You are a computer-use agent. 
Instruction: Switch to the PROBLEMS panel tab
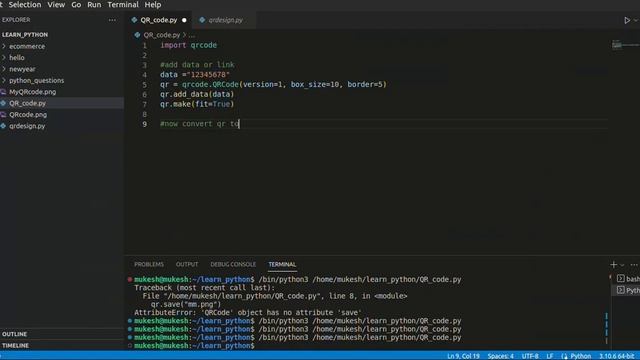149,264
